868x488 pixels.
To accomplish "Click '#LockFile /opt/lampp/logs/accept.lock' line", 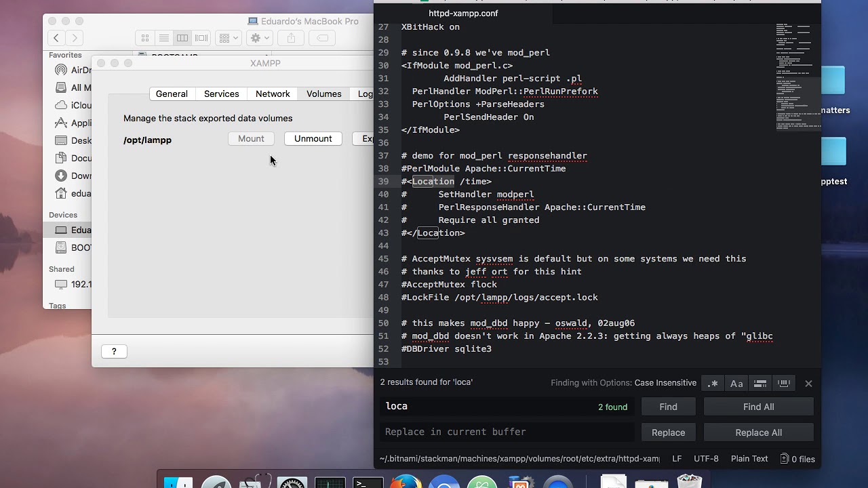I will (x=499, y=298).
